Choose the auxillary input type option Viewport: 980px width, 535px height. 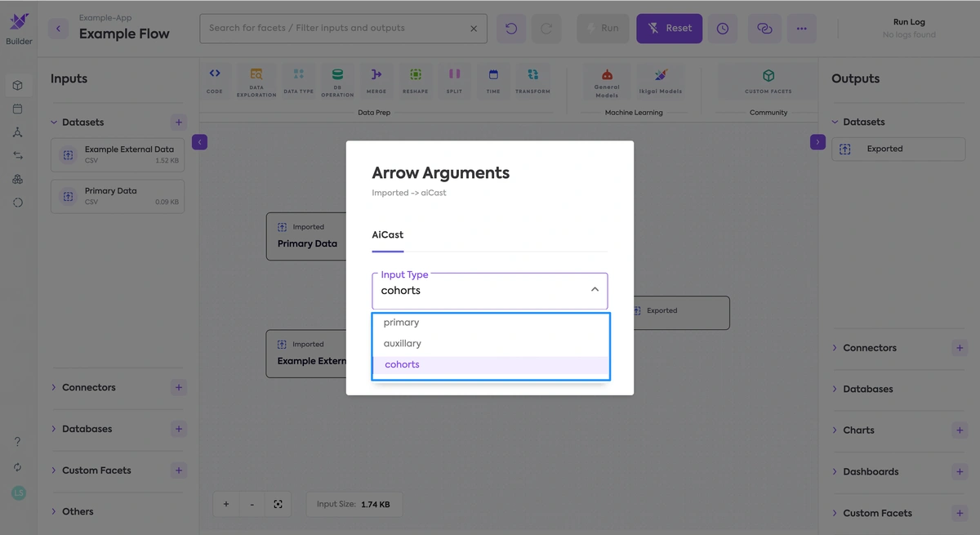[x=491, y=344]
